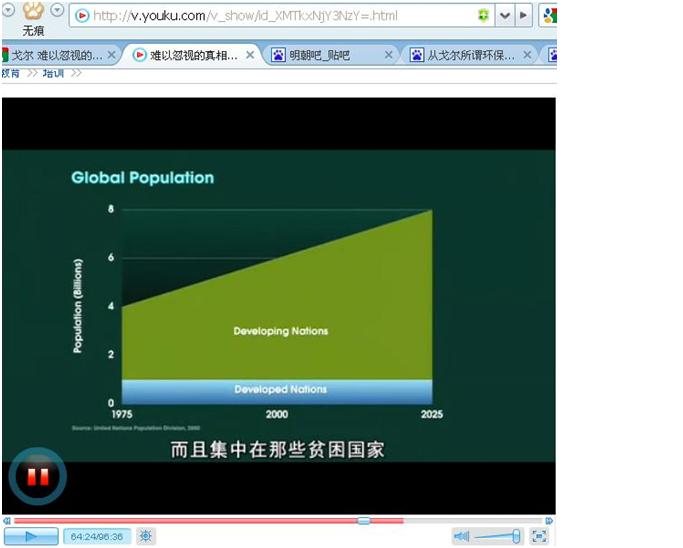The height and width of the screenshot is (548, 683).
Task: Click the blue play button in the player controls
Action: point(31,536)
